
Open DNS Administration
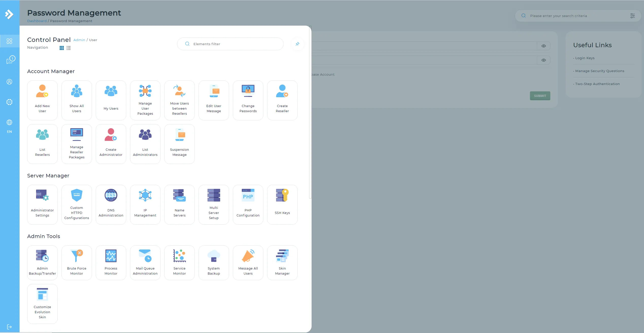(x=111, y=204)
